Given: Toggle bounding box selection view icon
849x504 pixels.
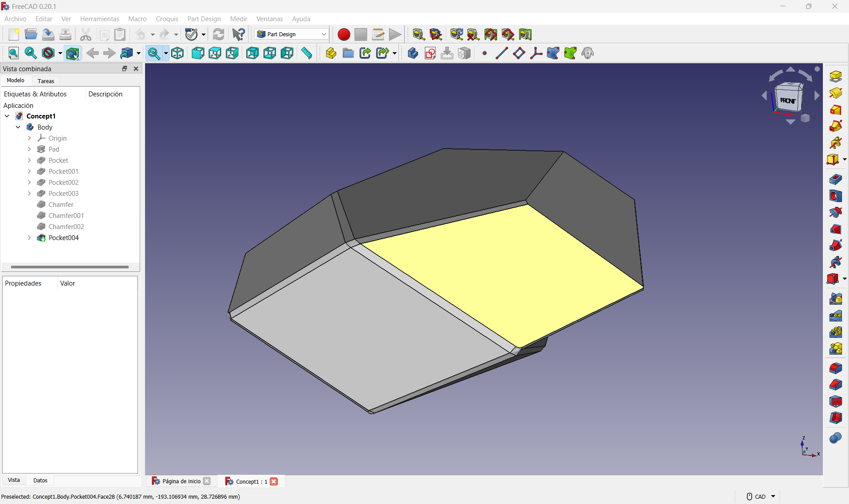Looking at the screenshot, I should pyautogui.click(x=73, y=53).
